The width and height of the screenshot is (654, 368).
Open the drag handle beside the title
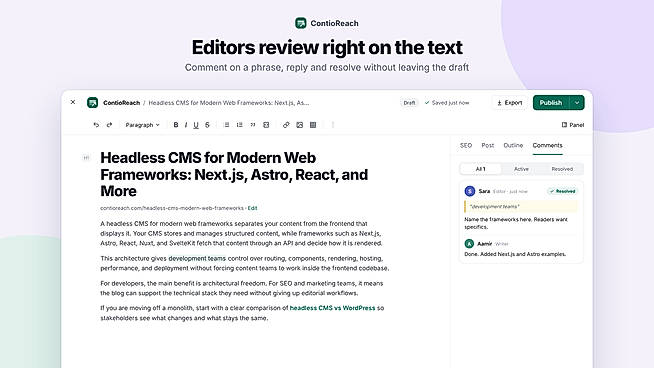coord(86,158)
